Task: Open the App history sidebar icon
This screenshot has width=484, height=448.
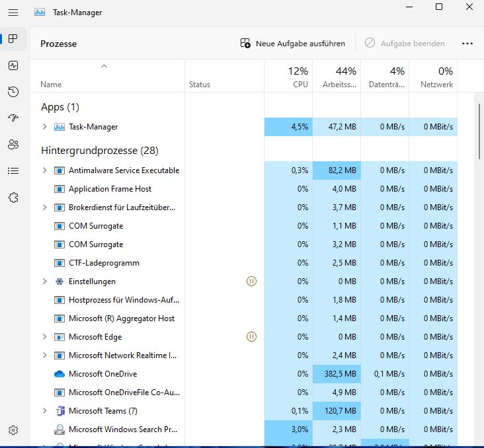Action: [x=13, y=92]
